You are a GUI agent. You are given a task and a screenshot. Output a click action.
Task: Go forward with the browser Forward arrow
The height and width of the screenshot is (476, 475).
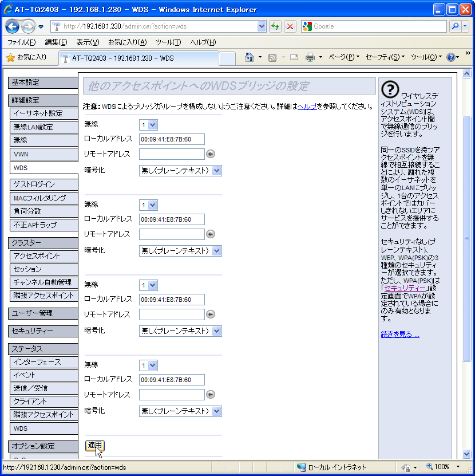[x=28, y=26]
